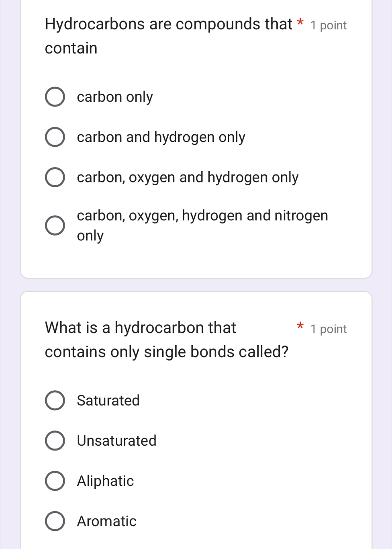Choose the 'Unsaturated' radio button

point(55,440)
